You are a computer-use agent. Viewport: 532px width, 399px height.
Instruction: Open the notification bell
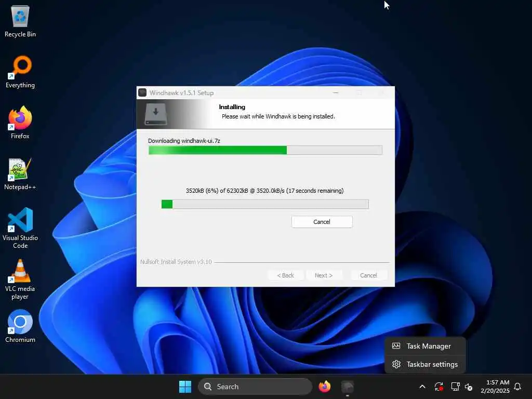tap(517, 387)
